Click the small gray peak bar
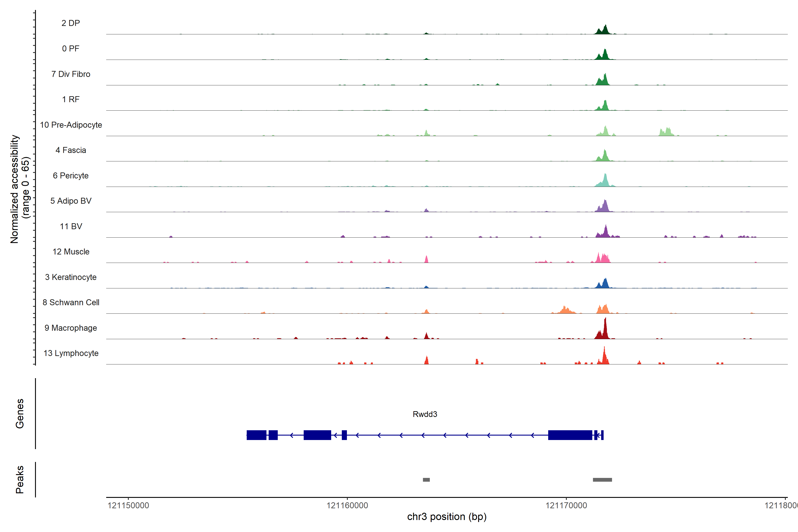 tap(426, 480)
